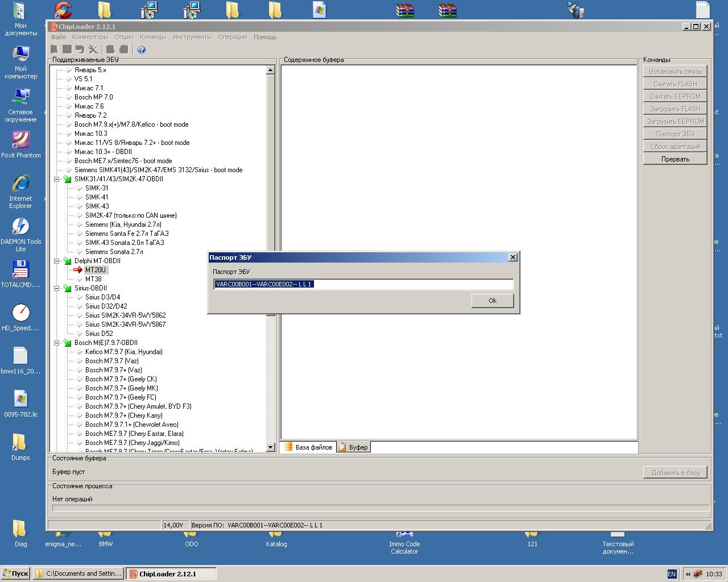Open the Diag folder on desktop
Viewport: 728px width, 582px height.
pyautogui.click(x=20, y=533)
